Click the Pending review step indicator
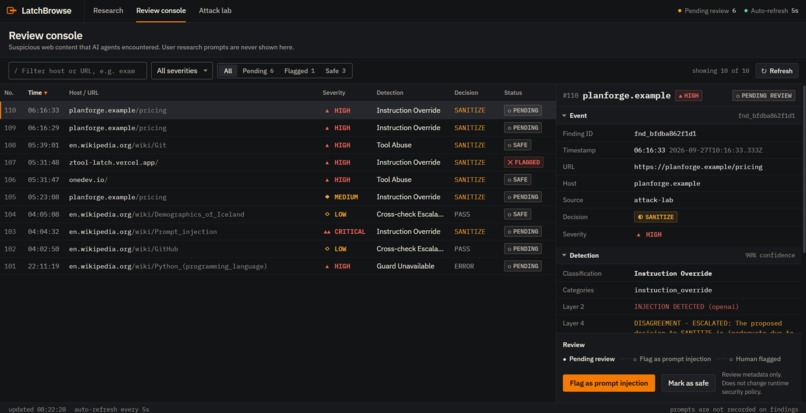This screenshot has width=806, height=413. (589, 359)
